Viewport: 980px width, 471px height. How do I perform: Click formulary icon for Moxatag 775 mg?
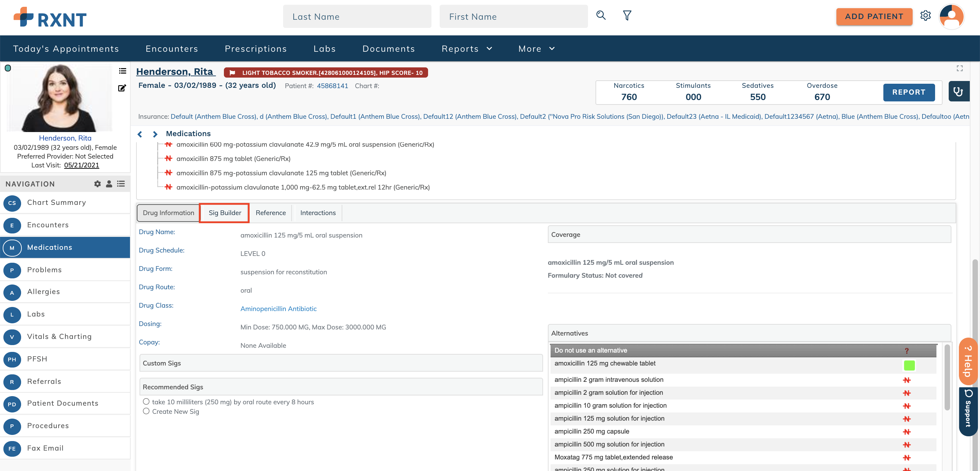click(906, 458)
